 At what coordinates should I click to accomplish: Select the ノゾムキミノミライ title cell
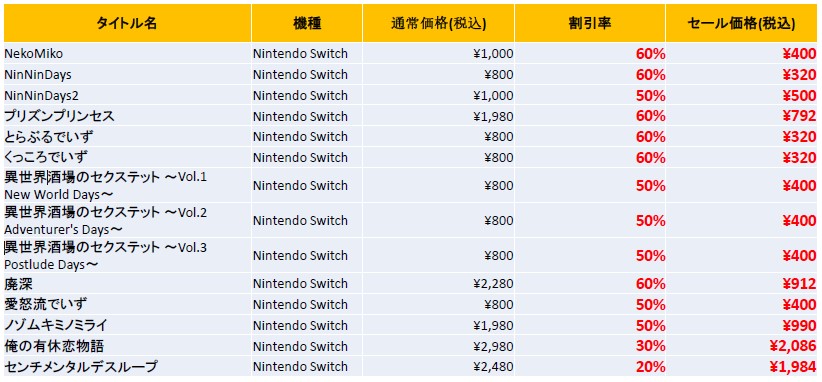(127, 325)
